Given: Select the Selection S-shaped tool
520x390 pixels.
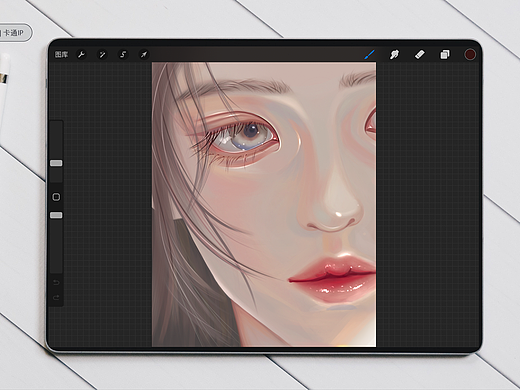Looking at the screenshot, I should click(x=123, y=54).
